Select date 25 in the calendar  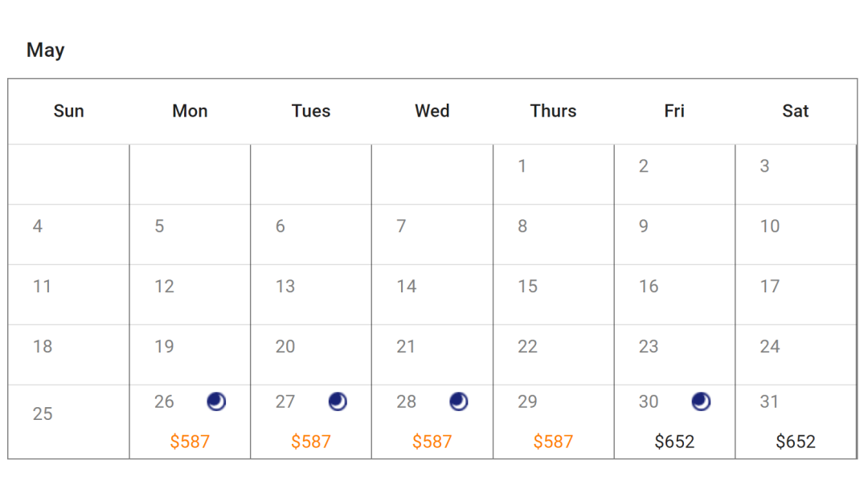[43, 414]
